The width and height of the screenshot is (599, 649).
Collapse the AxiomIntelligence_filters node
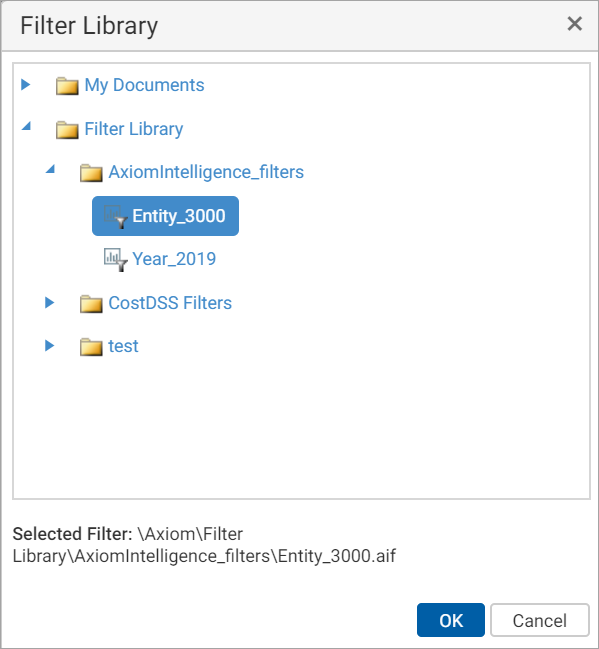[51, 169]
